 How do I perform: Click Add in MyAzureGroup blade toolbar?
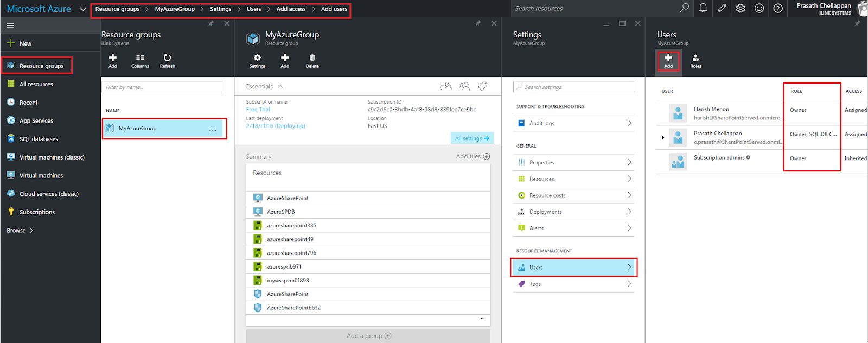coord(285,61)
